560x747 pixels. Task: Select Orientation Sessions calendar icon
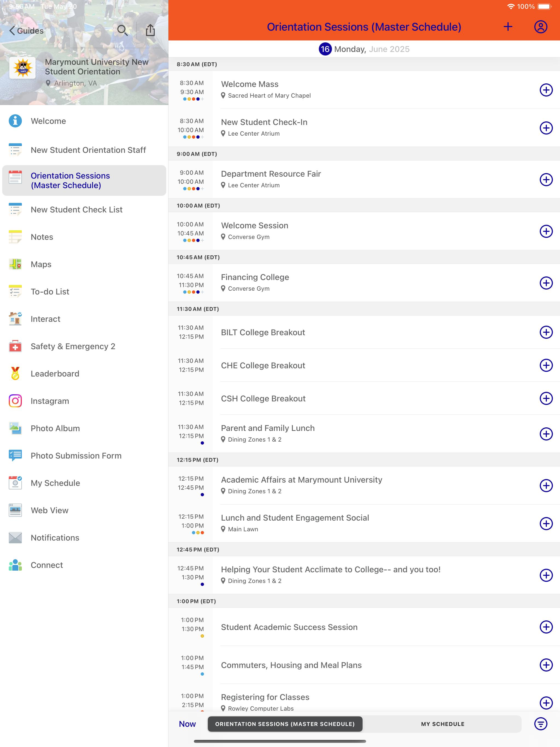click(x=15, y=177)
